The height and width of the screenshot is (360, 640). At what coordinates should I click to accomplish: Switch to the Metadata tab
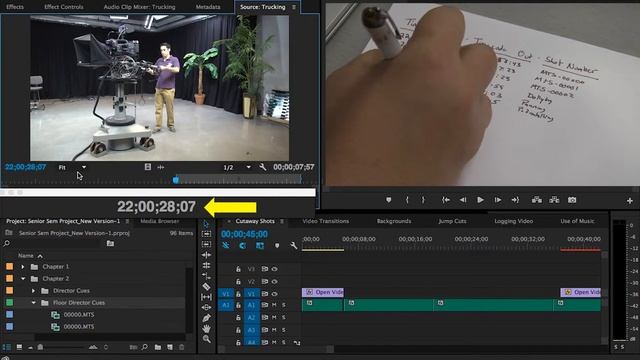coord(208,7)
